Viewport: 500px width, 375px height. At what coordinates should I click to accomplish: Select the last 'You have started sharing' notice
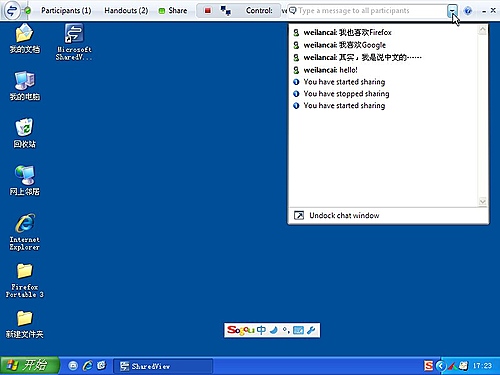pyautogui.click(x=339, y=106)
